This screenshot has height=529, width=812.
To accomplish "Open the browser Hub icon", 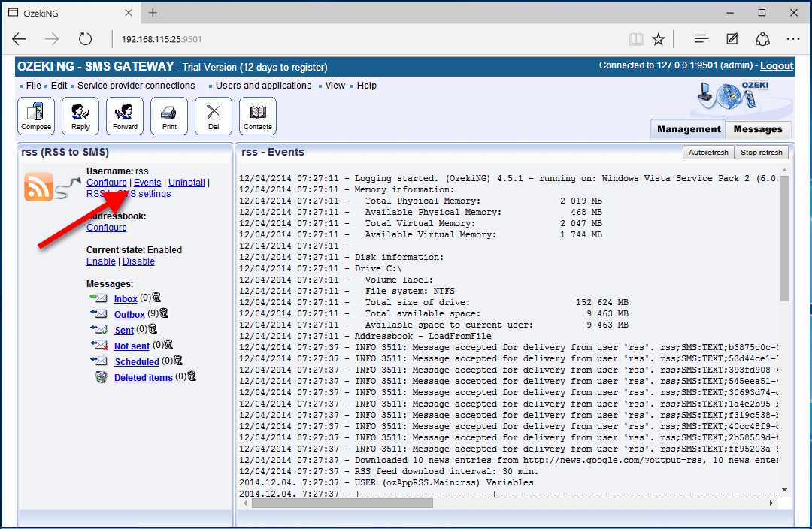I will 701,39.
